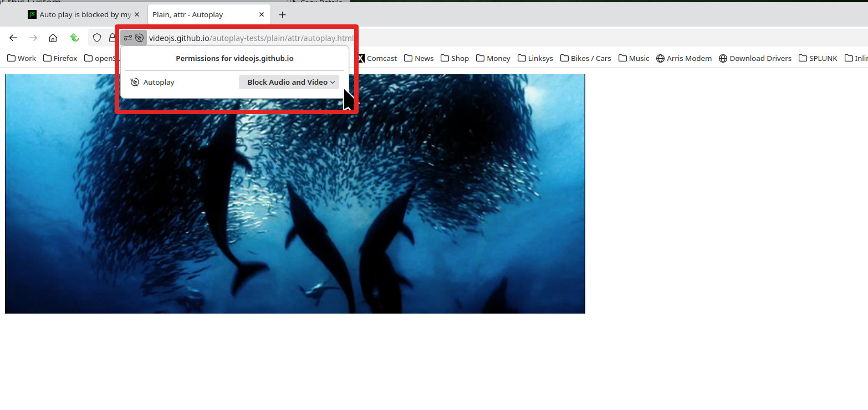Click the forward navigation arrow
Screen dimensions: 868x410
click(33, 38)
